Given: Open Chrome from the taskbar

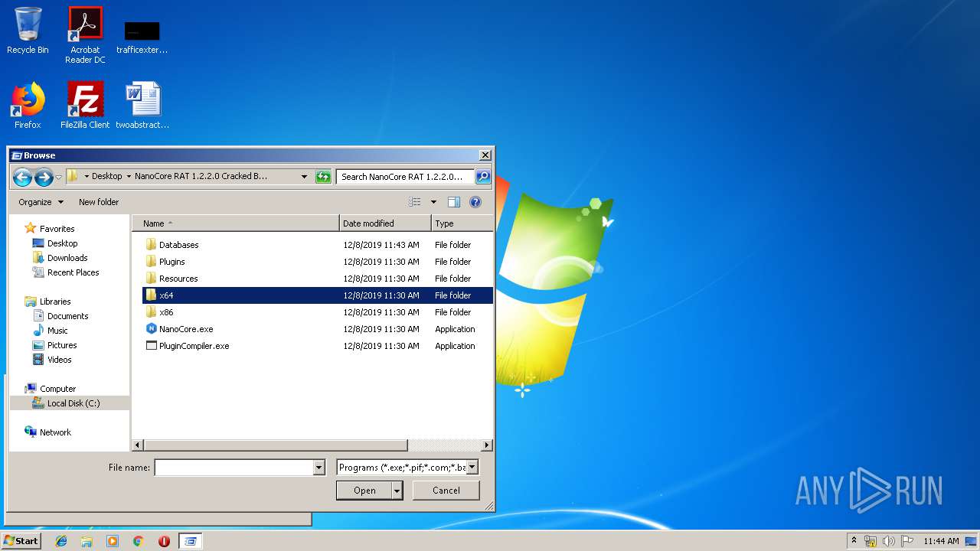Looking at the screenshot, I should click(139, 541).
